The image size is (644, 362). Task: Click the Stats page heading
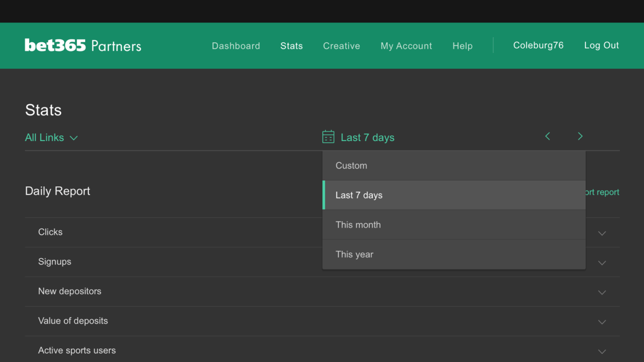point(43,110)
